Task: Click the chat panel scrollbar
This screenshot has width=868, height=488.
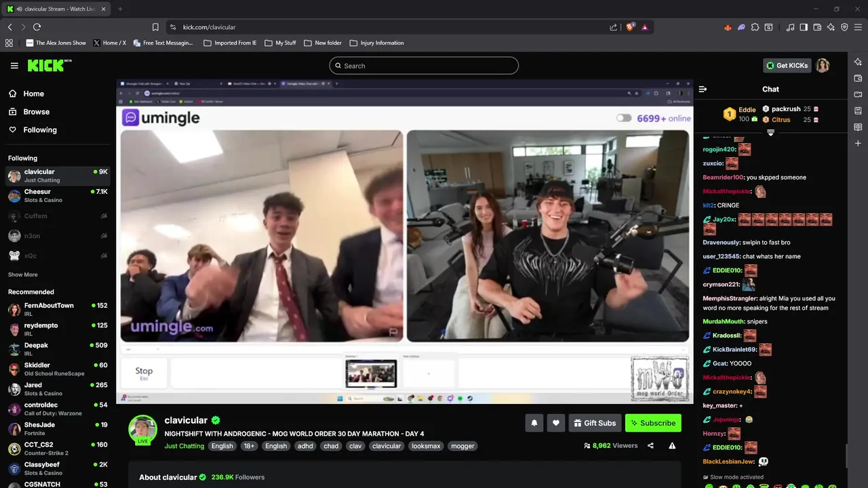Action: [x=845, y=455]
